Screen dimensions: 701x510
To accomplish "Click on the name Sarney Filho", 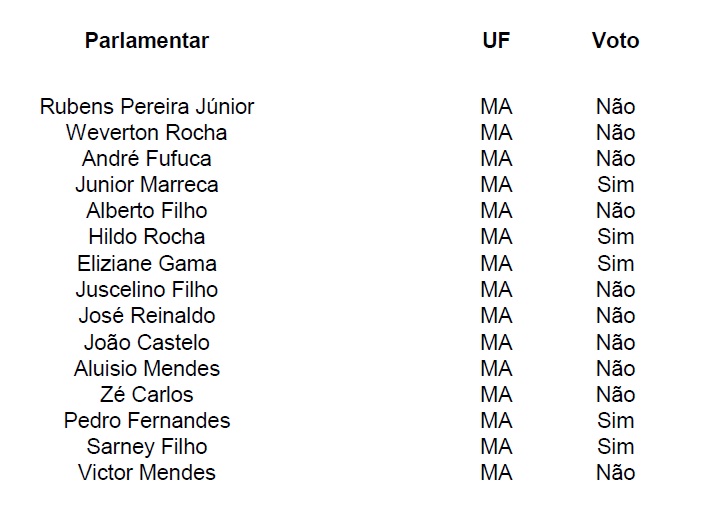I will 147,447.
